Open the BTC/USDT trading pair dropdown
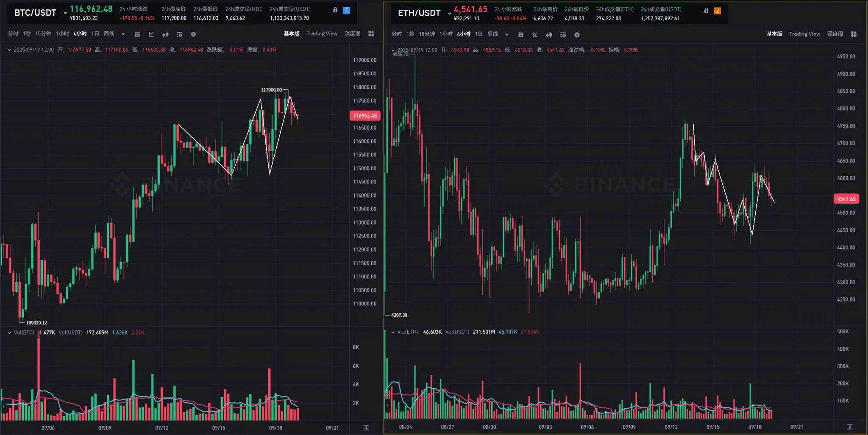Screen dimensions: 868x435 coord(65,13)
